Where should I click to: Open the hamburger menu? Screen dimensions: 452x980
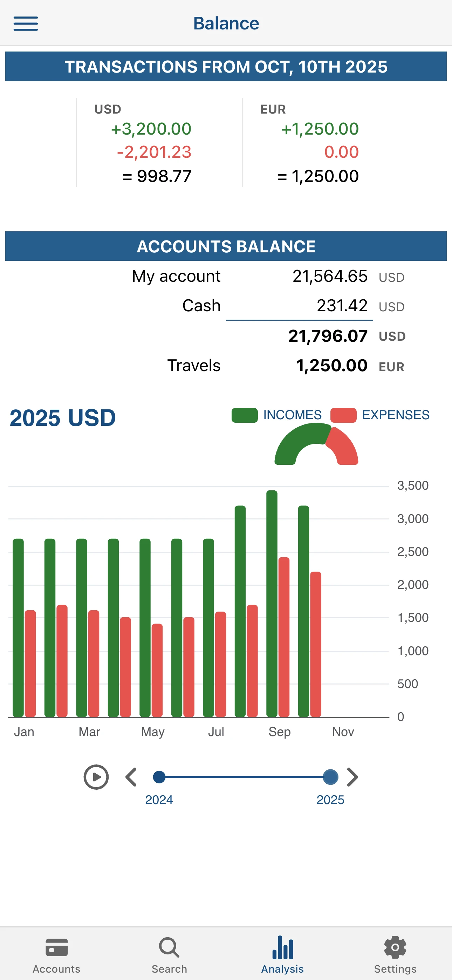pyautogui.click(x=26, y=23)
